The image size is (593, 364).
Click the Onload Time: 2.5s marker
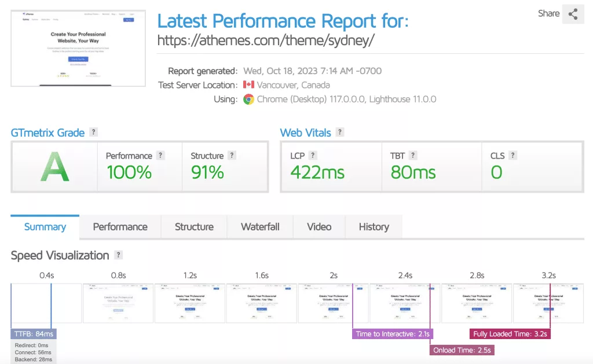tap(462, 350)
